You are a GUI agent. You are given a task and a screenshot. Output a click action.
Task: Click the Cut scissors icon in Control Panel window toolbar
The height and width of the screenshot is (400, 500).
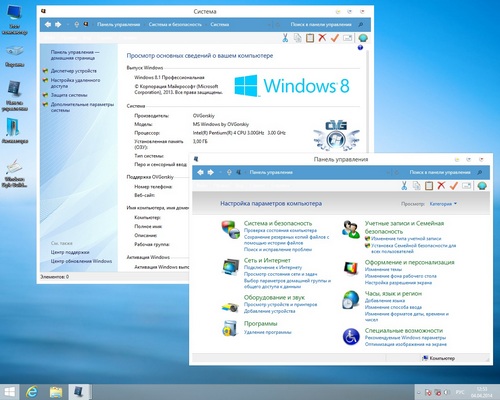pyautogui.click(x=404, y=186)
